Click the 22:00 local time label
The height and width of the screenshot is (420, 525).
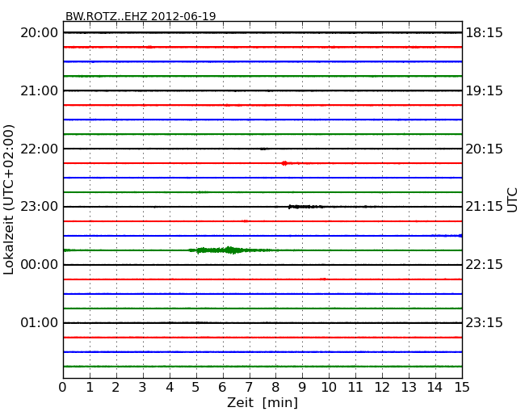tap(40, 149)
